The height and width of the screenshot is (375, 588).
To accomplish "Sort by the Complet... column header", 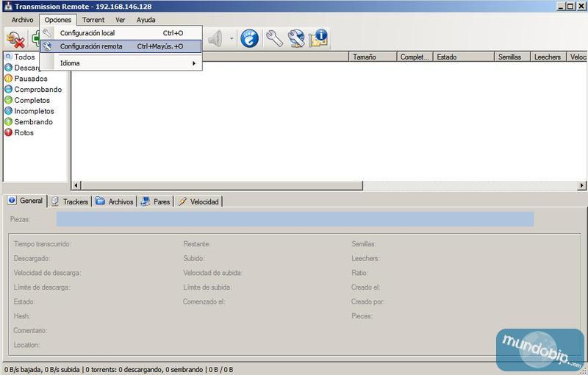I will (415, 57).
